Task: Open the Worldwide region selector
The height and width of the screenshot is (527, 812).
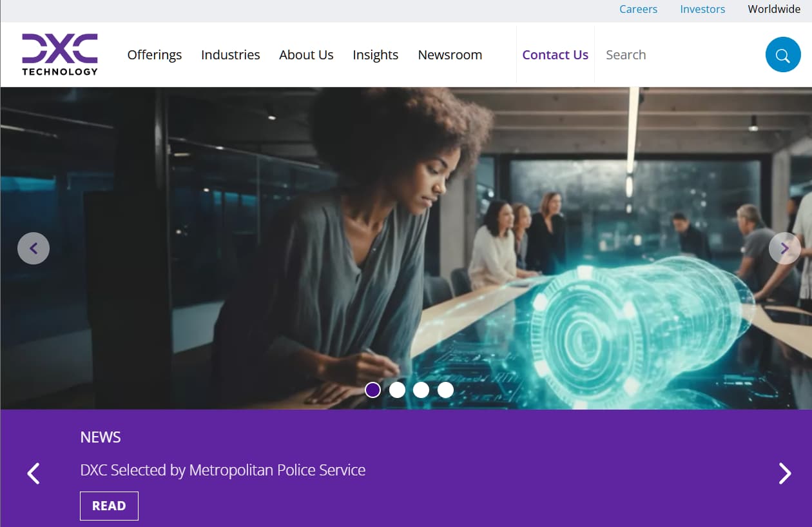Action: (774, 9)
